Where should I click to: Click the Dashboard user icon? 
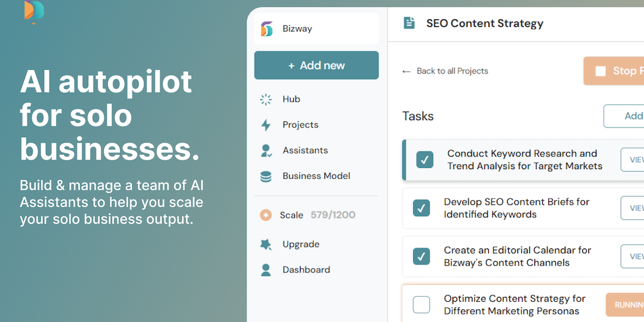[x=266, y=270]
